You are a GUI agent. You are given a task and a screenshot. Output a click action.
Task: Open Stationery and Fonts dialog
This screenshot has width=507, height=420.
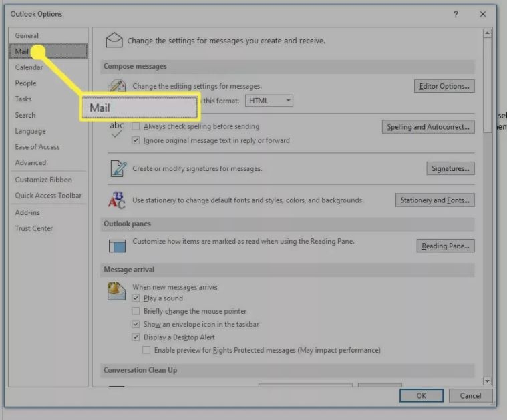pos(435,200)
